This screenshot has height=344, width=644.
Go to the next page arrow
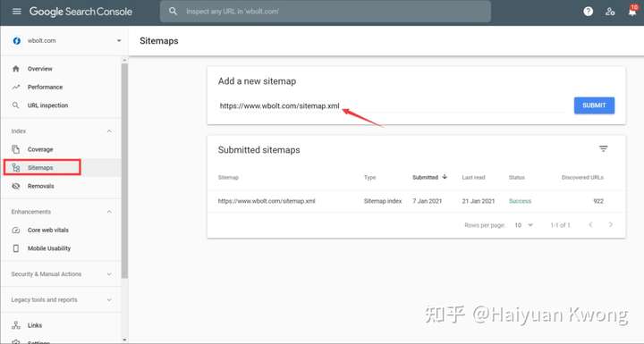tap(610, 224)
